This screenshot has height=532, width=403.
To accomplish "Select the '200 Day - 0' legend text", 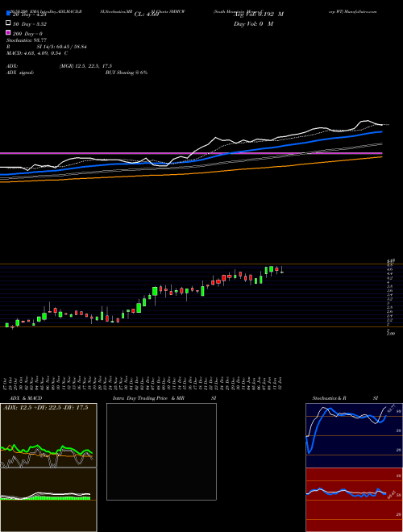I will (27, 34).
